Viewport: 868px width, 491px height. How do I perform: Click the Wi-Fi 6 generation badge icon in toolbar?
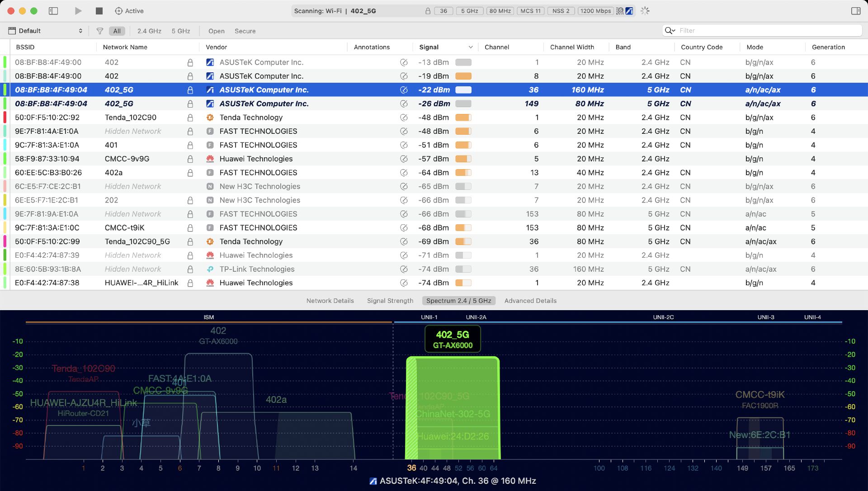[620, 11]
